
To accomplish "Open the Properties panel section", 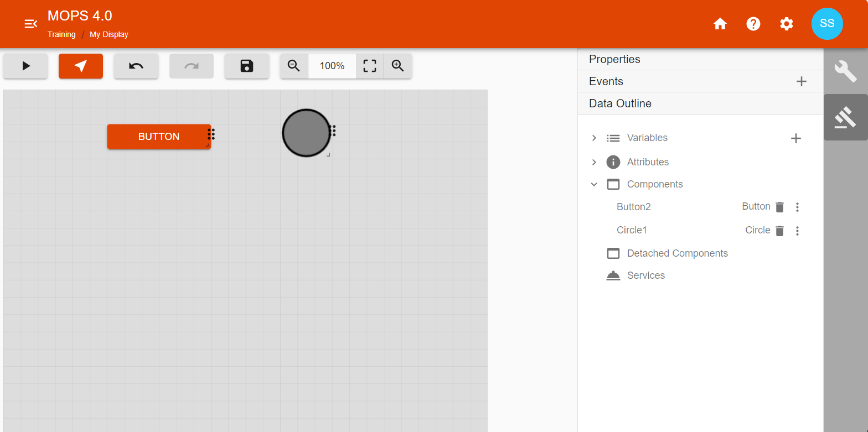I will coord(614,59).
